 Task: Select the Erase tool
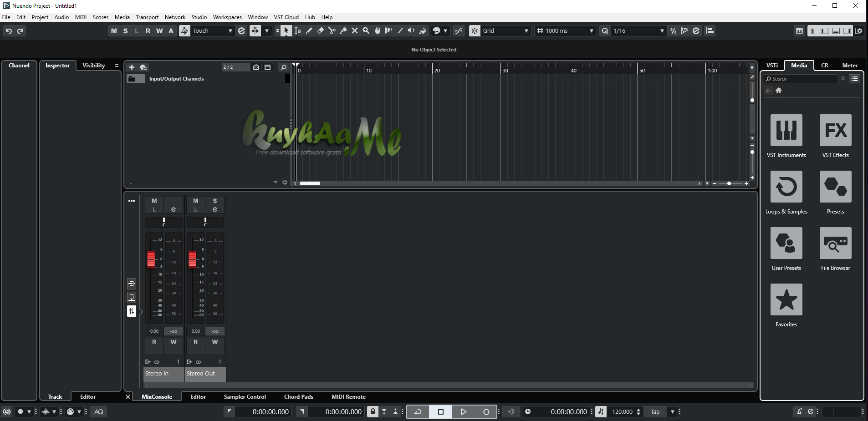pos(321,30)
